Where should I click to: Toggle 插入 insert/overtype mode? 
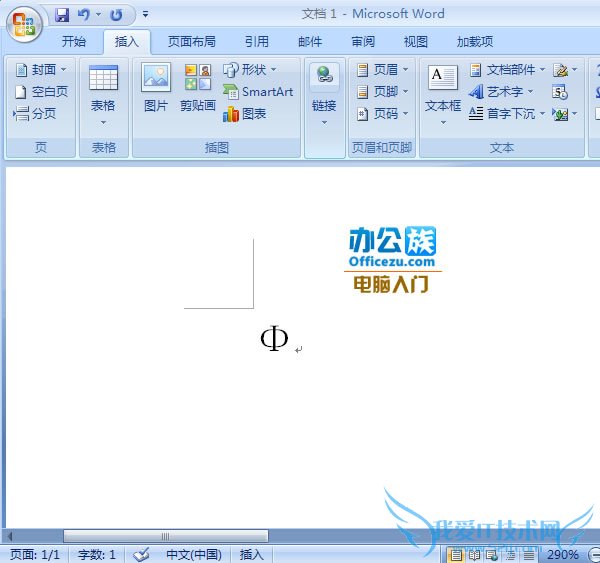tap(251, 555)
